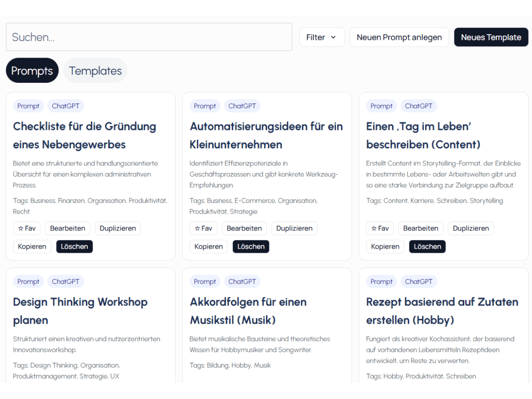This screenshot has width=532, height=399.
Task: Copy the Tag im Leben prompt
Action: click(x=385, y=246)
